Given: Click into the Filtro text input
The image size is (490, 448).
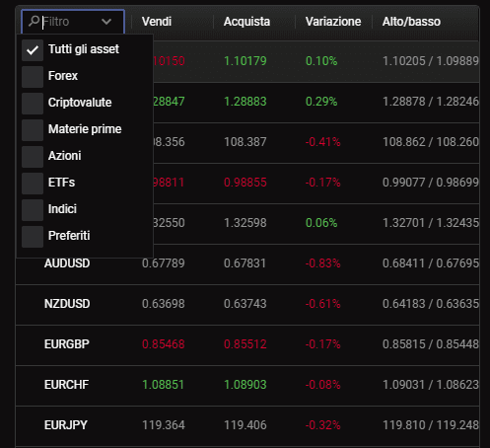Looking at the screenshot, I should [70, 22].
